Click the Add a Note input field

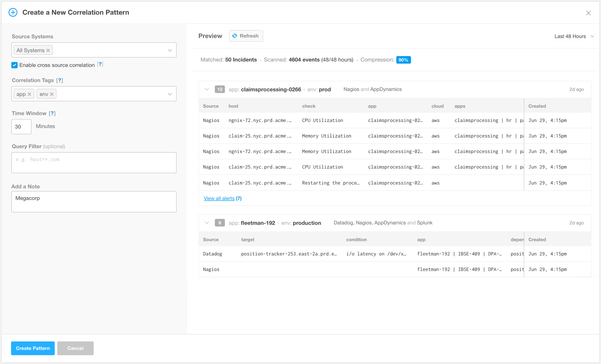tap(94, 202)
